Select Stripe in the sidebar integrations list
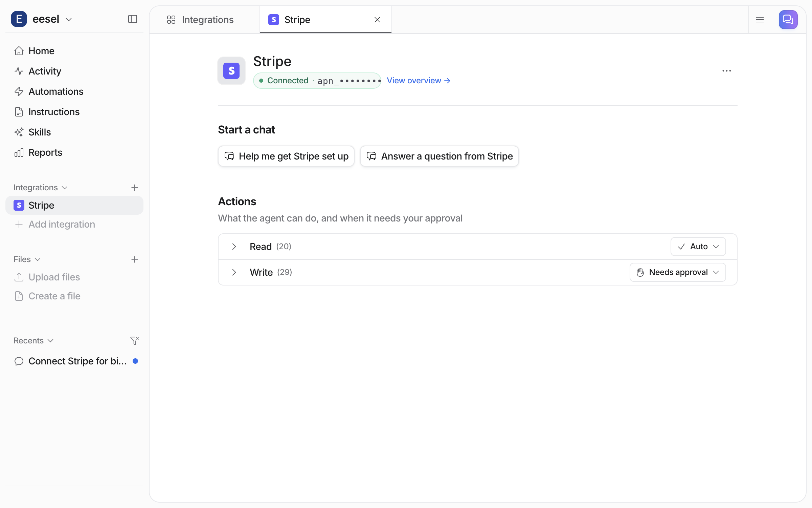This screenshot has width=812, height=508. (x=74, y=205)
